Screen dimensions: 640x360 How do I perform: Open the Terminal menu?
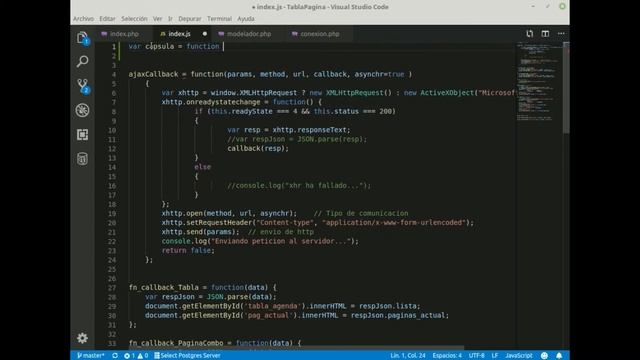pos(219,19)
